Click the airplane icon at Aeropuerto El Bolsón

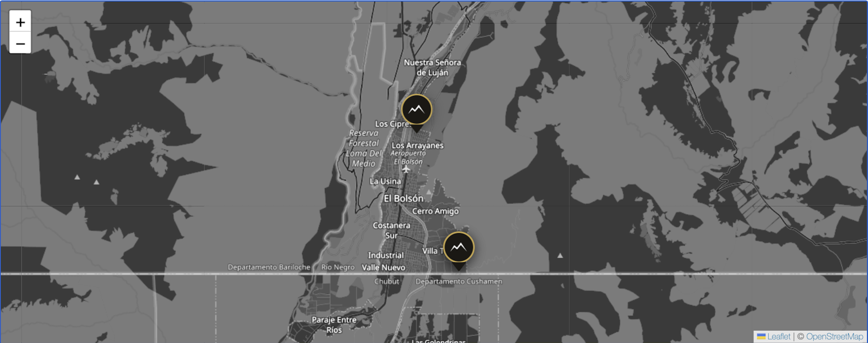(x=406, y=169)
